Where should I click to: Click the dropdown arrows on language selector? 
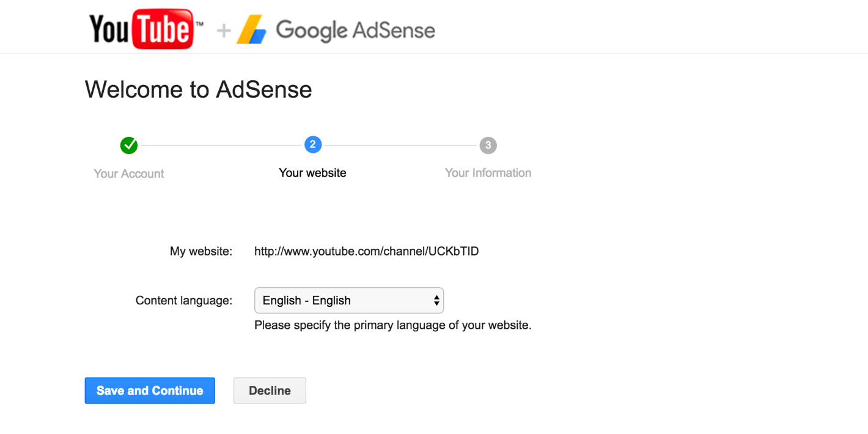click(436, 300)
